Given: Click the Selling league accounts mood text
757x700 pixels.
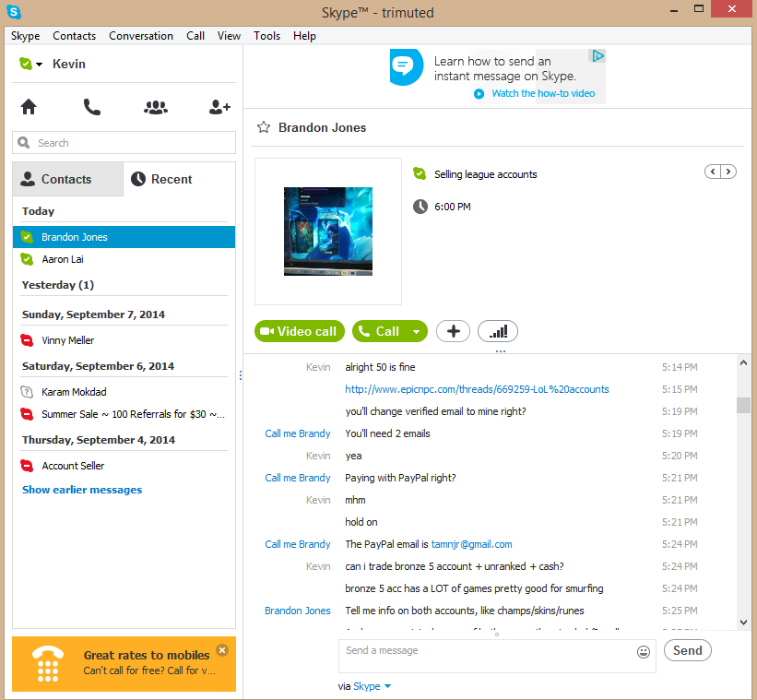Looking at the screenshot, I should point(485,174).
